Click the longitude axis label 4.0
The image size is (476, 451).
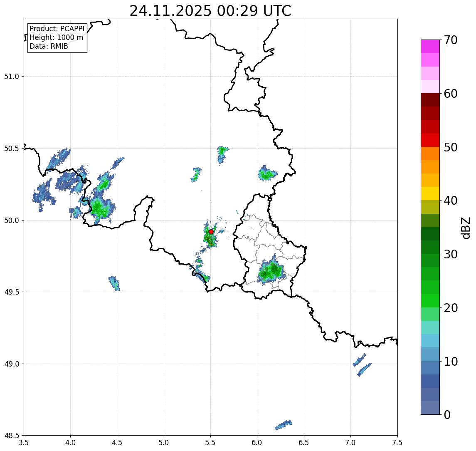70,443
